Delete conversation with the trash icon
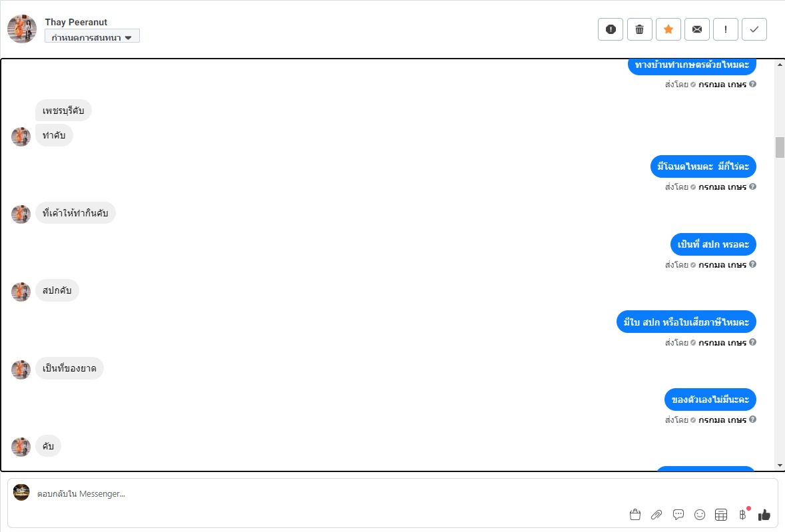 (639, 29)
